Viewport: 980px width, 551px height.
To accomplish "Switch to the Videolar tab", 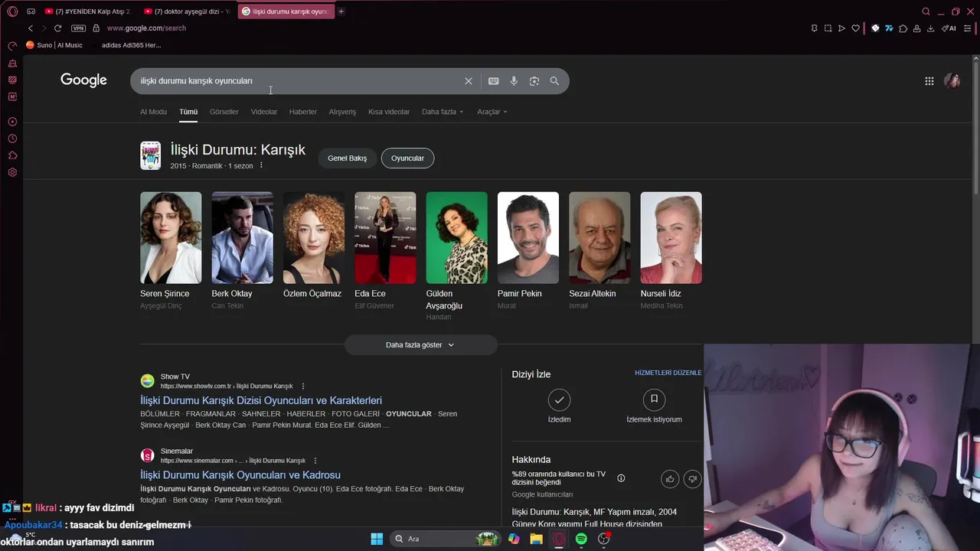I will point(264,112).
